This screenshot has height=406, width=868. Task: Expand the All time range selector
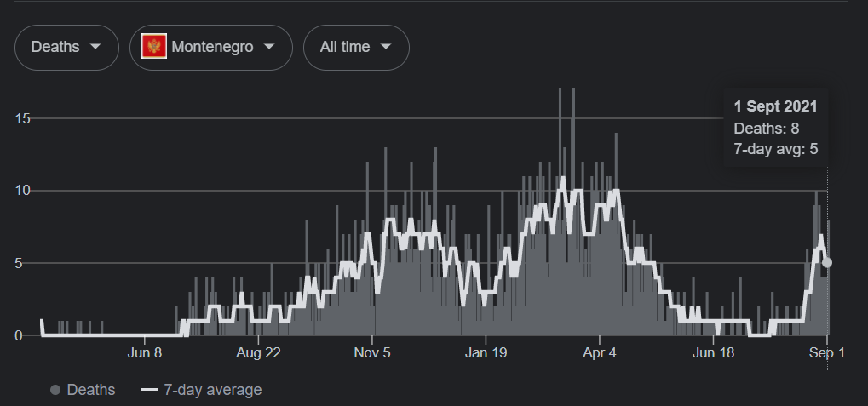coord(356,47)
